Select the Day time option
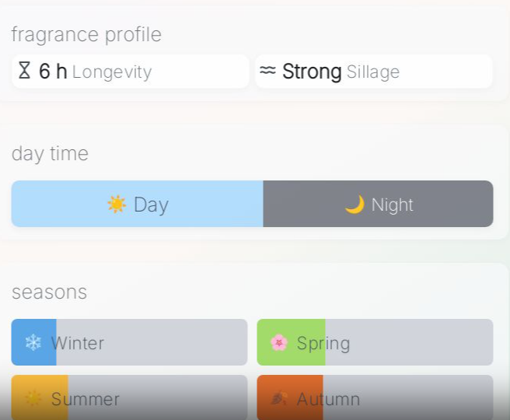510x420 pixels. (x=138, y=204)
